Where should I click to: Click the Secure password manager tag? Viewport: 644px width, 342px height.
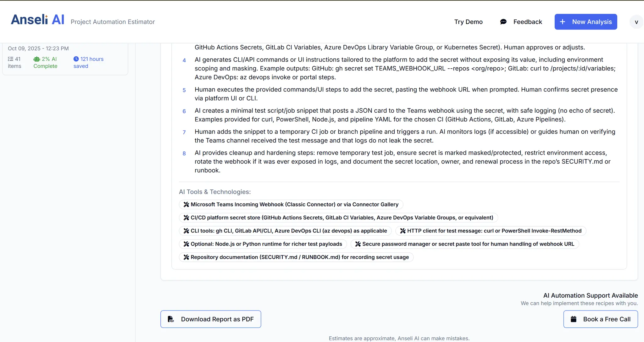pyautogui.click(x=465, y=244)
